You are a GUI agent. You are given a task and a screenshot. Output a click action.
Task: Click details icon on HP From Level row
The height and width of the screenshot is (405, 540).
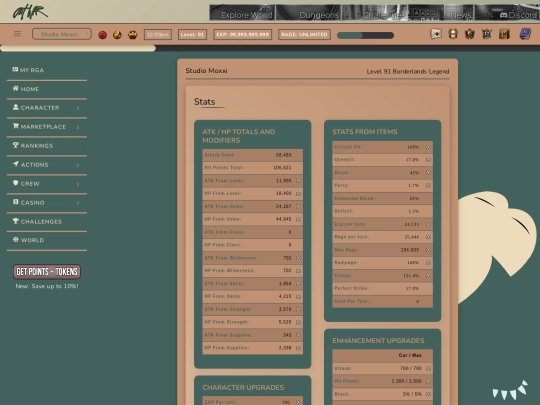[298, 194]
